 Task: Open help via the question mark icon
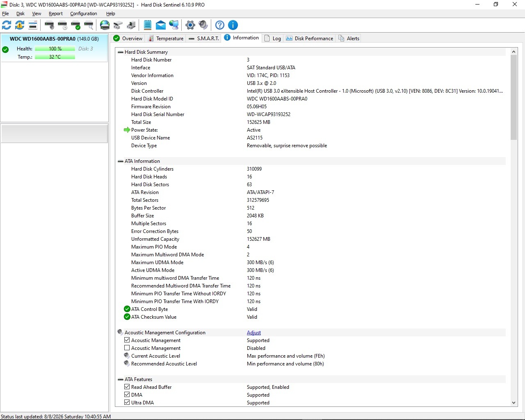(x=220, y=25)
